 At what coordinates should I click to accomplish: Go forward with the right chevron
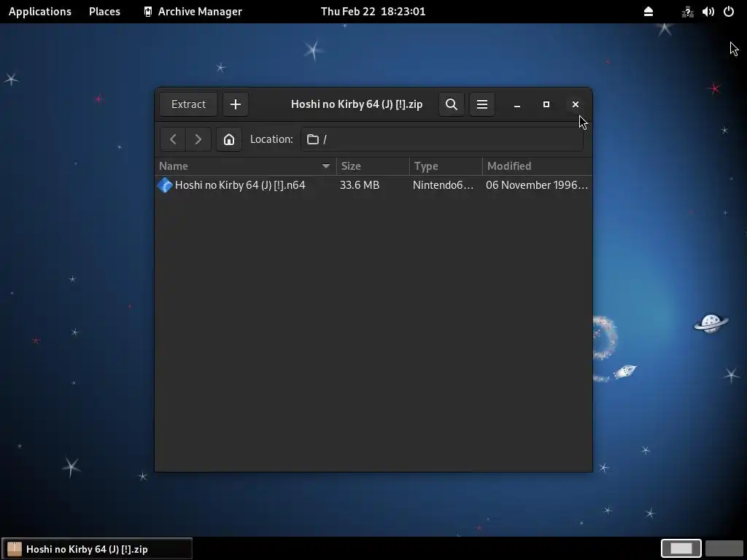[x=198, y=139]
